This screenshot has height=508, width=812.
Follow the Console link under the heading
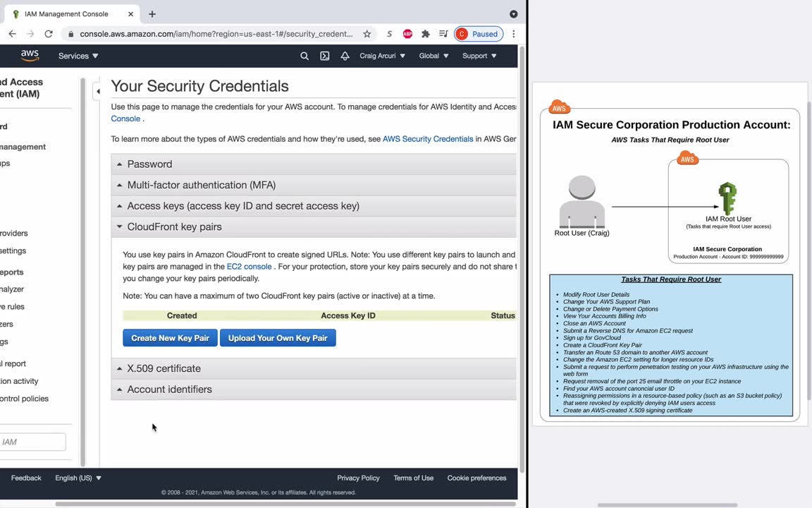click(x=125, y=119)
